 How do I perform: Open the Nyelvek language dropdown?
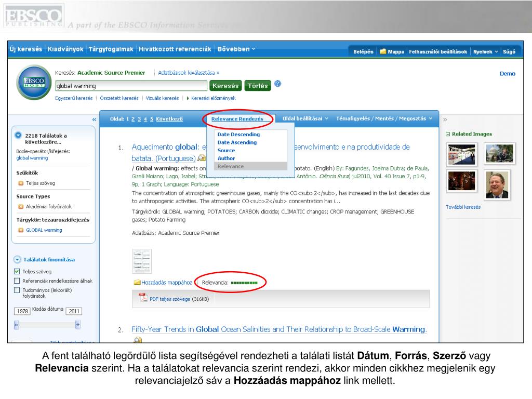[486, 51]
